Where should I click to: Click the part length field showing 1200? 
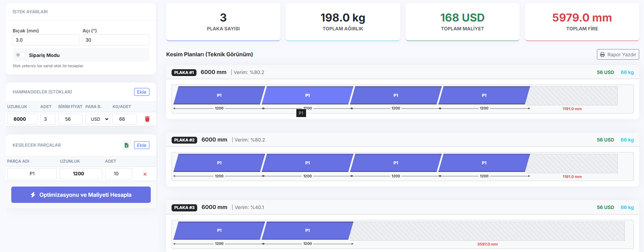coord(81,174)
